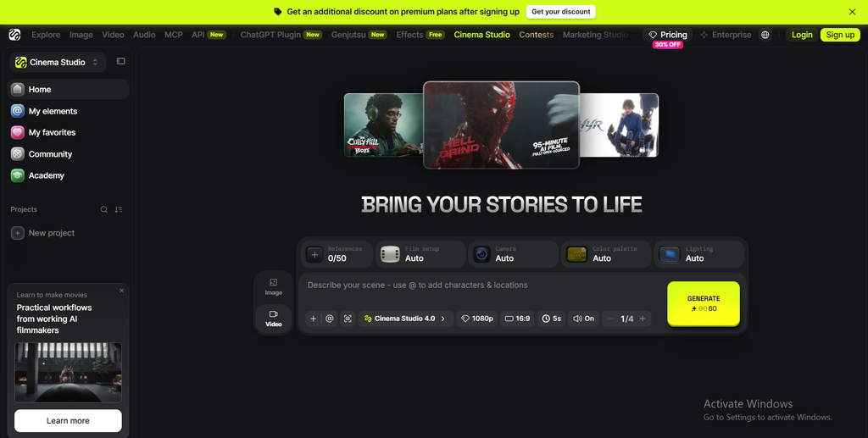The width and height of the screenshot is (868, 438).
Task: Click the discount banner tag icon
Action: [x=278, y=12]
